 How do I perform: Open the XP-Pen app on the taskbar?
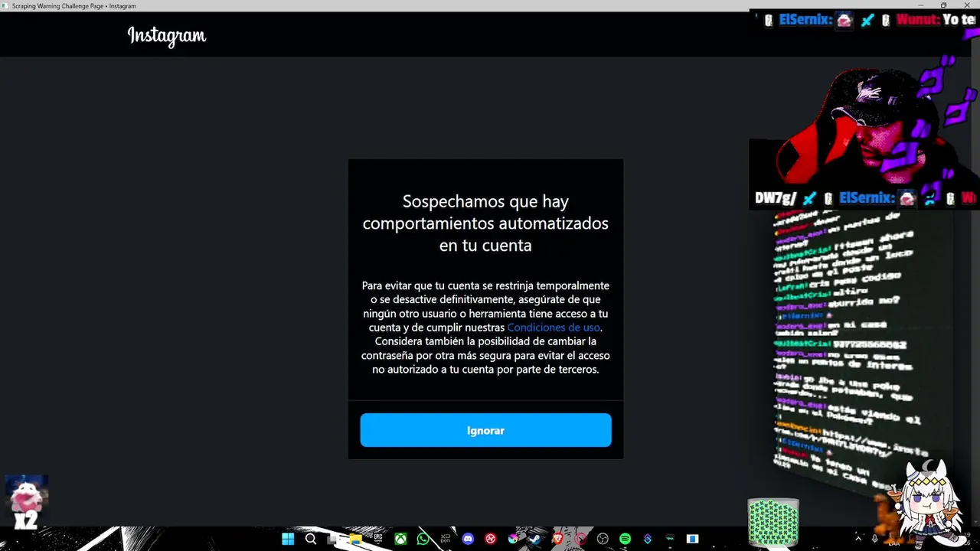[446, 539]
